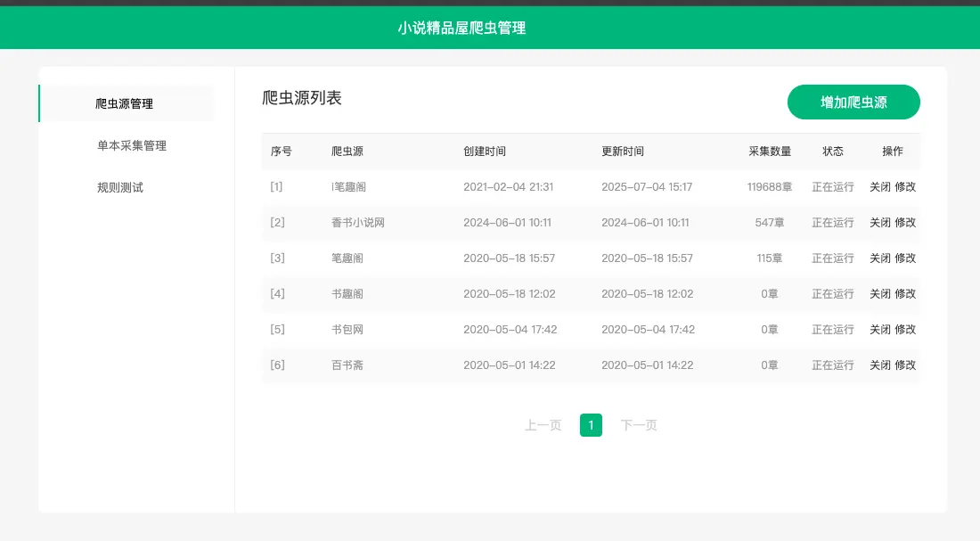Screen dimensions: 980x541
Task: Click 关闭 for the i笔趣阁 row
Action: [880, 187]
